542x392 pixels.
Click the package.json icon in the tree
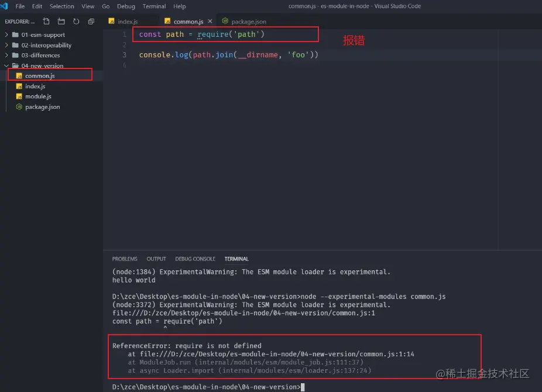pos(19,106)
